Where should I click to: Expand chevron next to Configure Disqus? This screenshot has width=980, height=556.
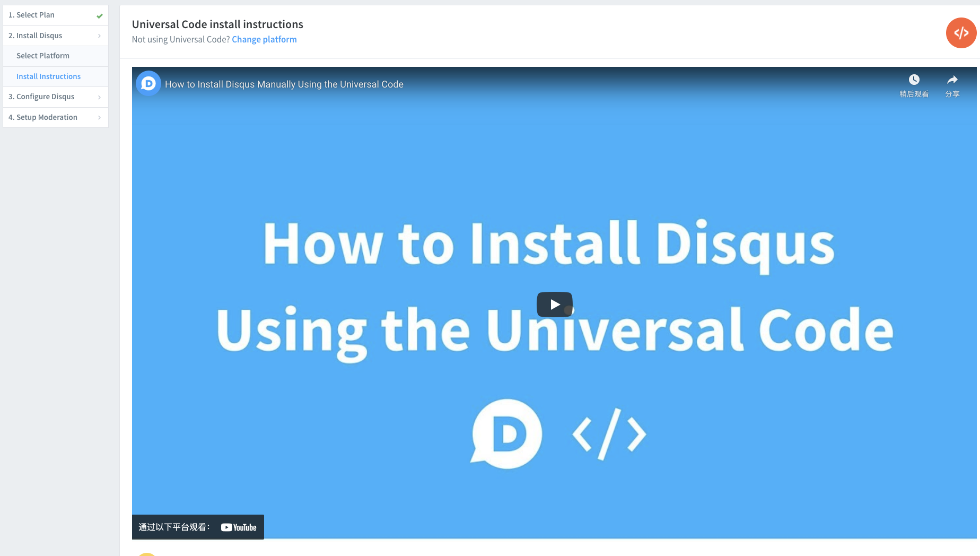[99, 97]
